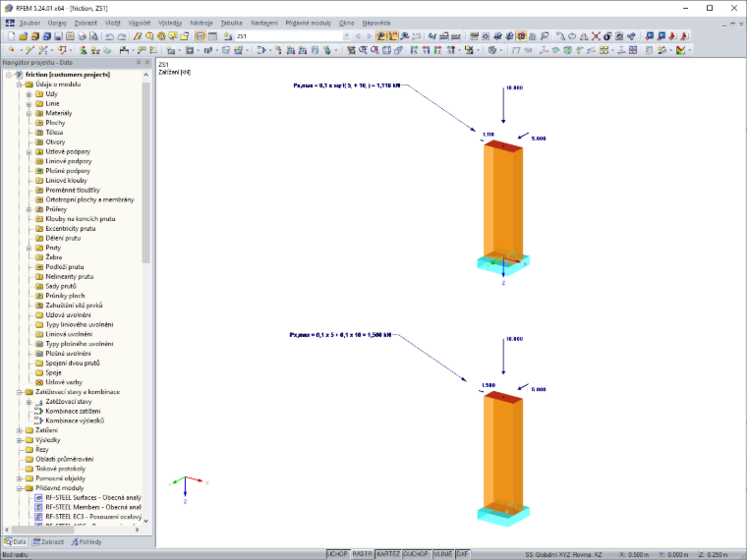The width and height of the screenshot is (747, 560).
Task: Click the navigator scroll down arrow
Action: 146,521
